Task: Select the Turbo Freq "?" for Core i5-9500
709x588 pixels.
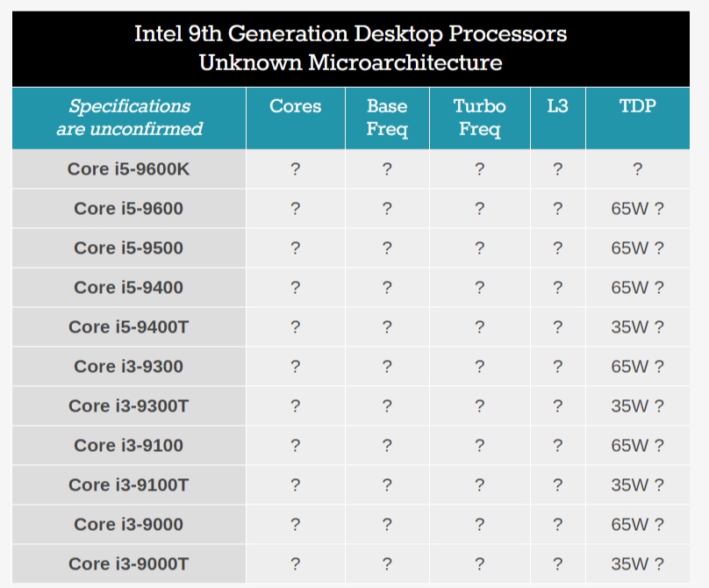Action: [480, 247]
